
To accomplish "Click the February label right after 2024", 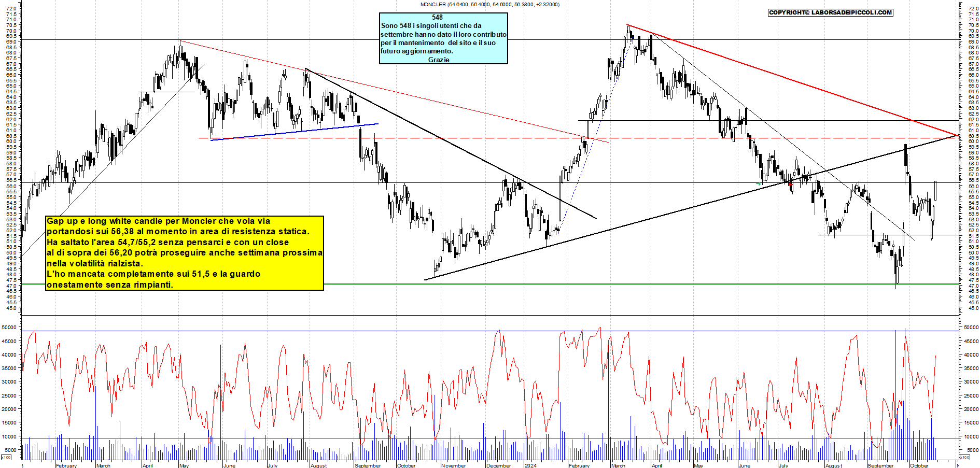I will point(579,465).
